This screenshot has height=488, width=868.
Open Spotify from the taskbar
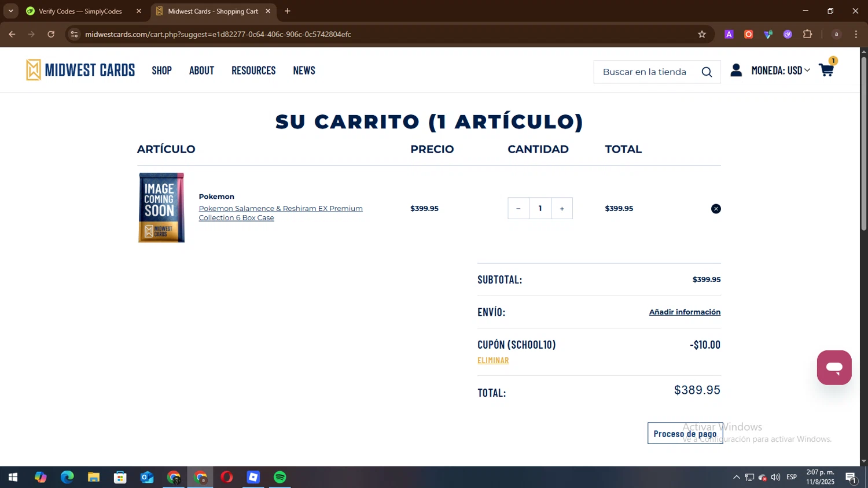tap(280, 477)
